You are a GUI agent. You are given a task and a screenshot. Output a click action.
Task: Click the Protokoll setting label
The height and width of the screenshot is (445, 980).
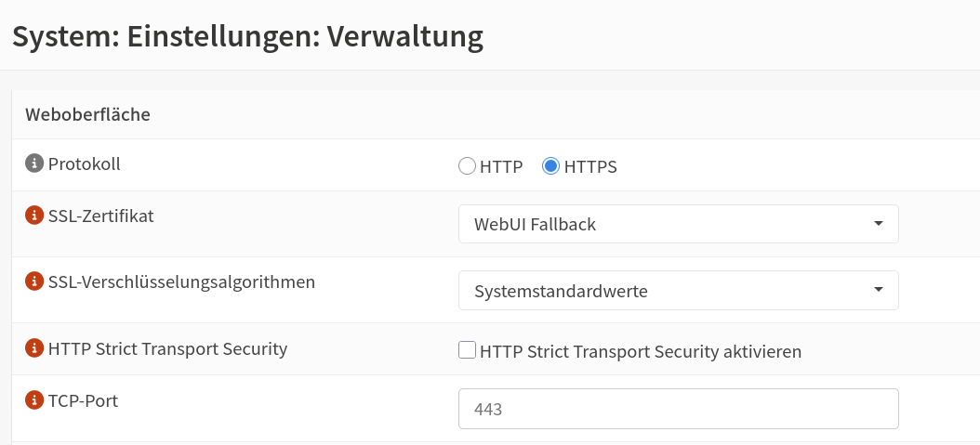tap(85, 164)
